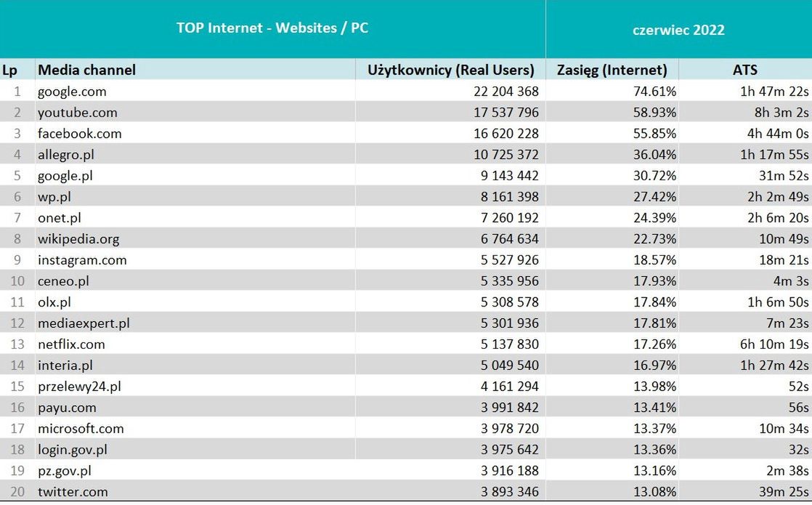The image size is (812, 505).
Task: Click the 'Lp' column header
Action: (x=9, y=70)
